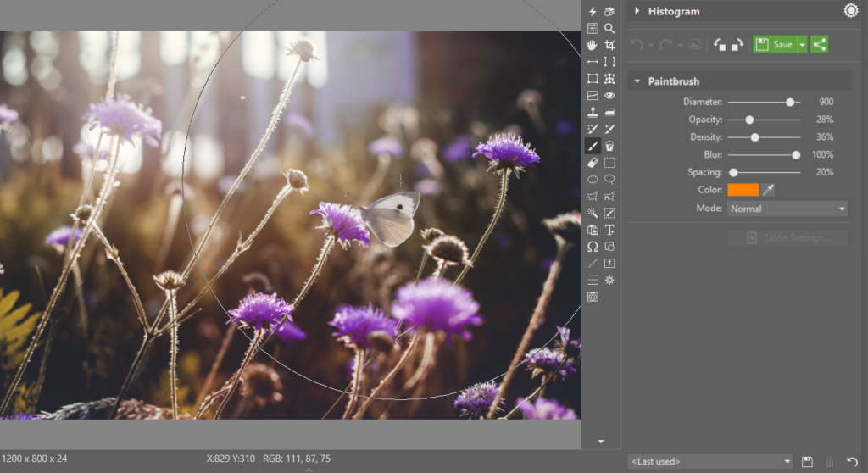Image resolution: width=868 pixels, height=473 pixels.
Task: Select the Magic Wand tool
Action: tap(593, 214)
